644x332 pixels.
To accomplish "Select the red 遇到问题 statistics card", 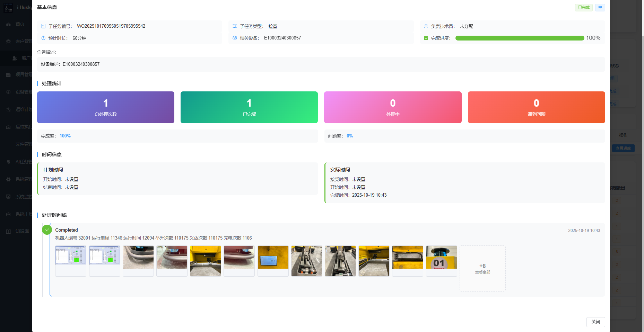I will [536, 107].
